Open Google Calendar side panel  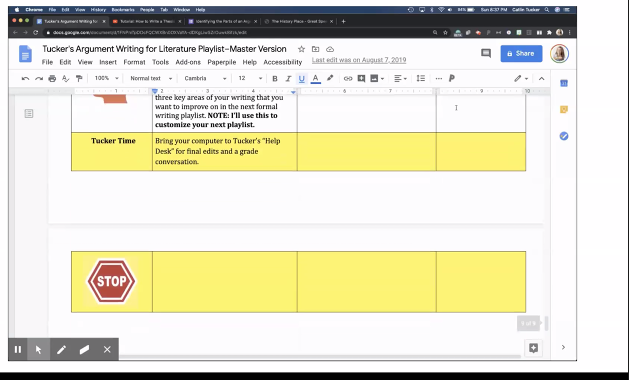pyautogui.click(x=564, y=83)
